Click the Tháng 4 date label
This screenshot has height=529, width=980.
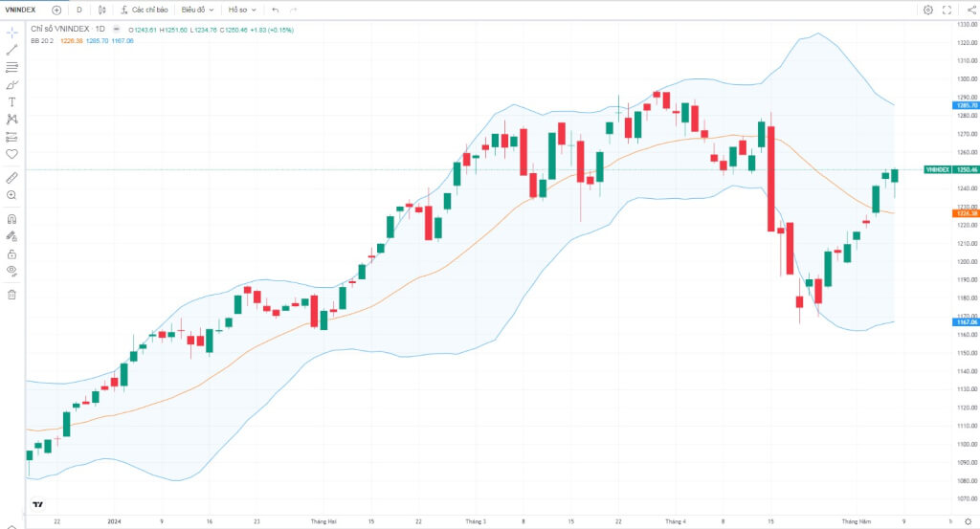(675, 521)
